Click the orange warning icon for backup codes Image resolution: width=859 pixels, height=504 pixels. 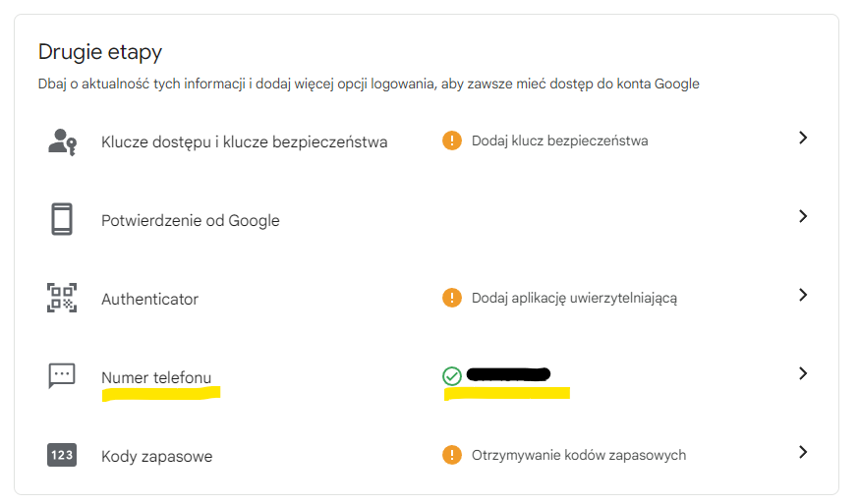coord(452,455)
